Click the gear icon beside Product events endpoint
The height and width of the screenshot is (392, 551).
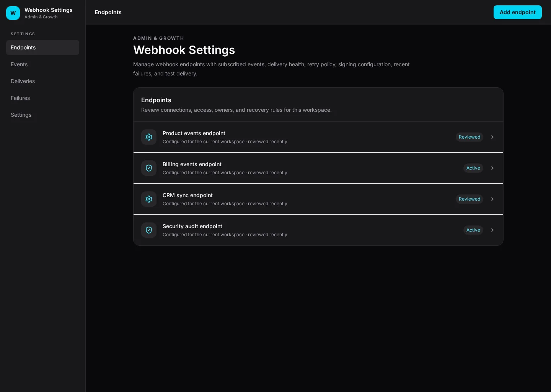pos(149,137)
